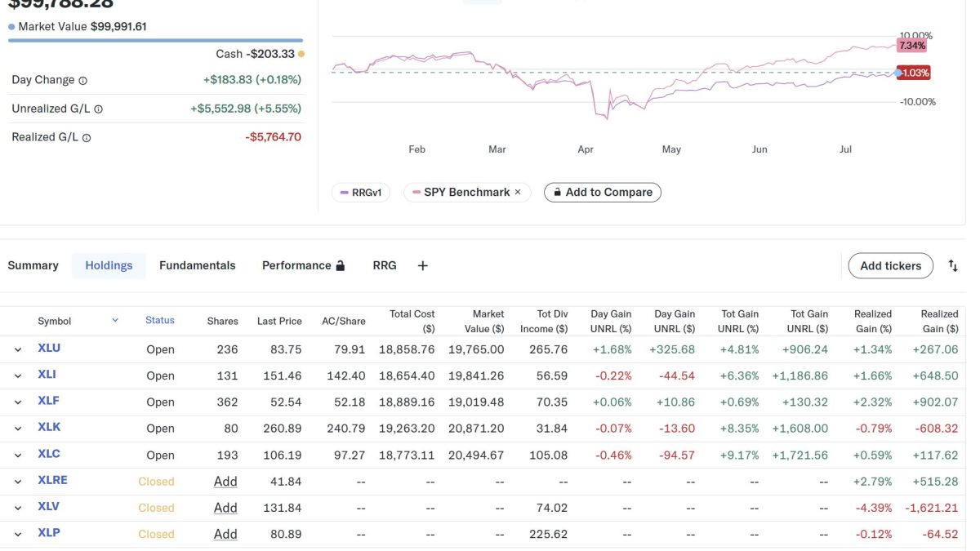Open the Fundamentals tab
The height and width of the screenshot is (551, 980).
pos(197,265)
